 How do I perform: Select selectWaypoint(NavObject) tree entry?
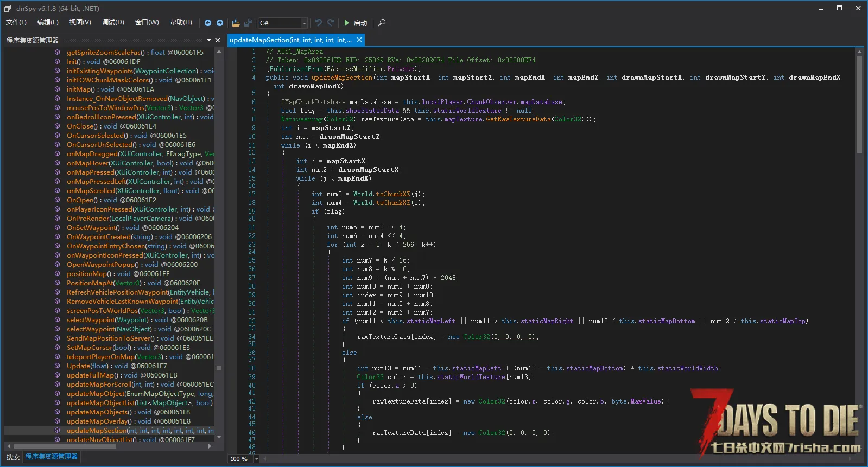pyautogui.click(x=138, y=329)
